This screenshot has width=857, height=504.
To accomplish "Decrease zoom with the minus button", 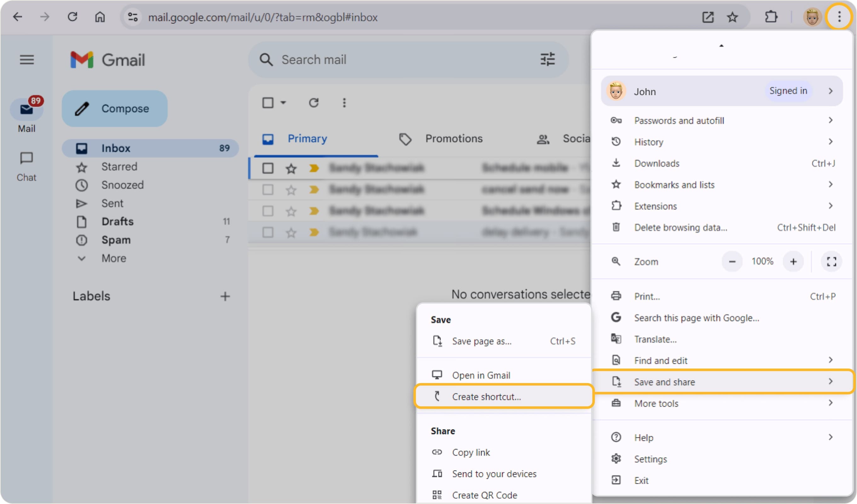I will (732, 262).
